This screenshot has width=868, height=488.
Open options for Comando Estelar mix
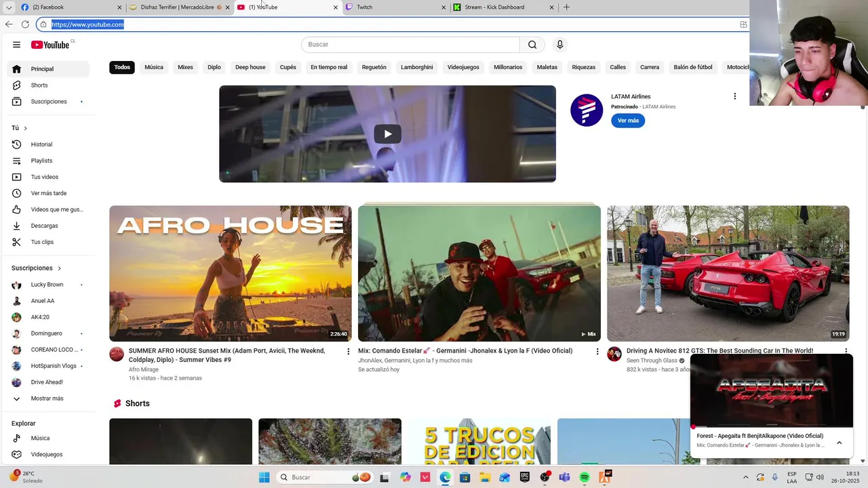point(597,351)
